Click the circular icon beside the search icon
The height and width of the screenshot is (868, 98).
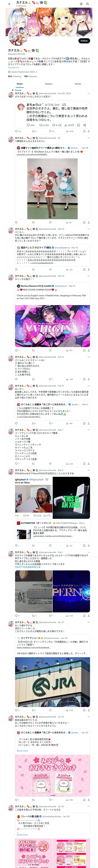coord(81,4)
